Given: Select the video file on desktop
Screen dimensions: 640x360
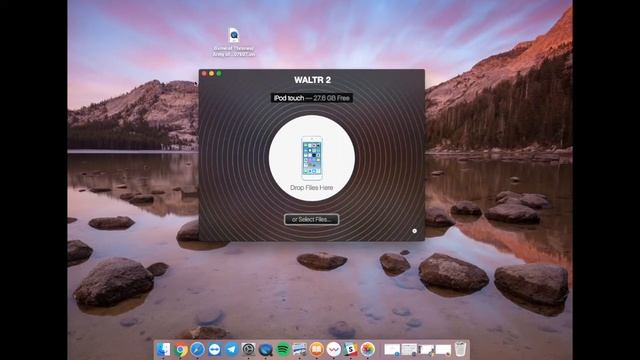Looking at the screenshot, I should coord(234,42).
